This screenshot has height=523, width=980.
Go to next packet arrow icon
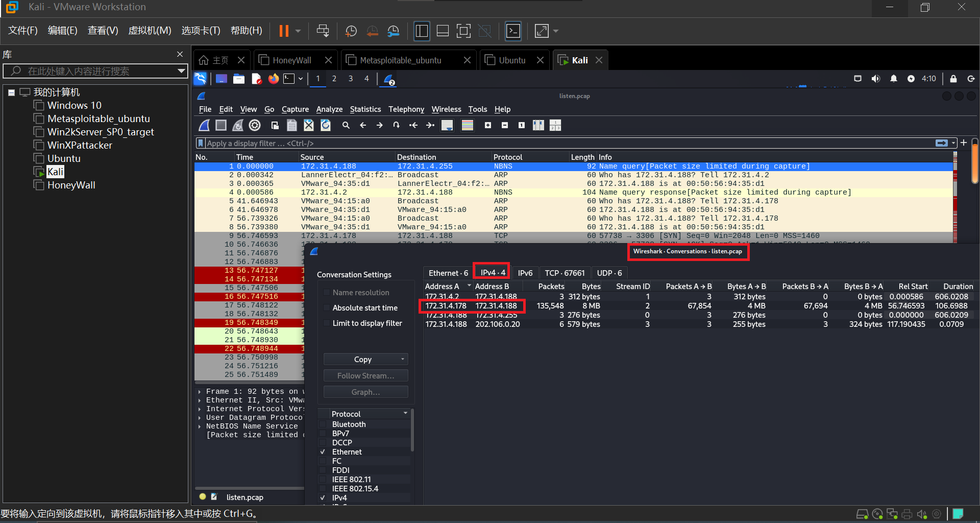click(x=380, y=125)
